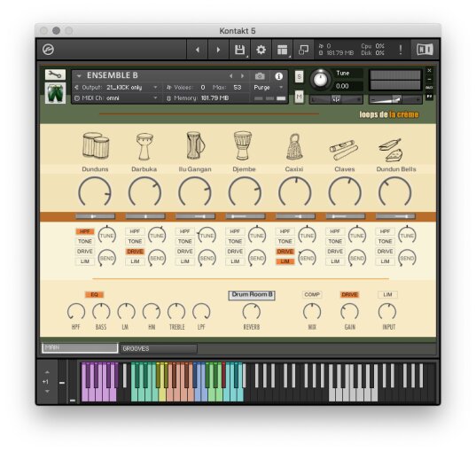Enable the master COMP button

click(x=312, y=295)
